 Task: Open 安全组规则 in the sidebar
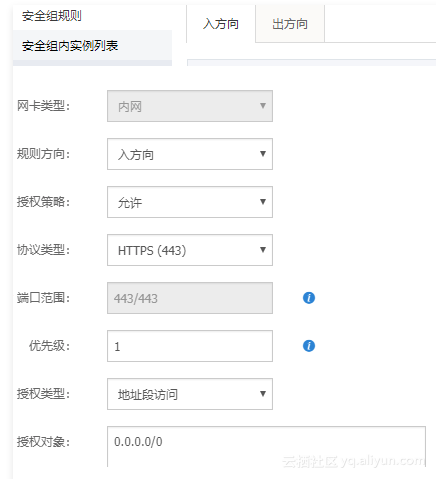tap(52, 16)
